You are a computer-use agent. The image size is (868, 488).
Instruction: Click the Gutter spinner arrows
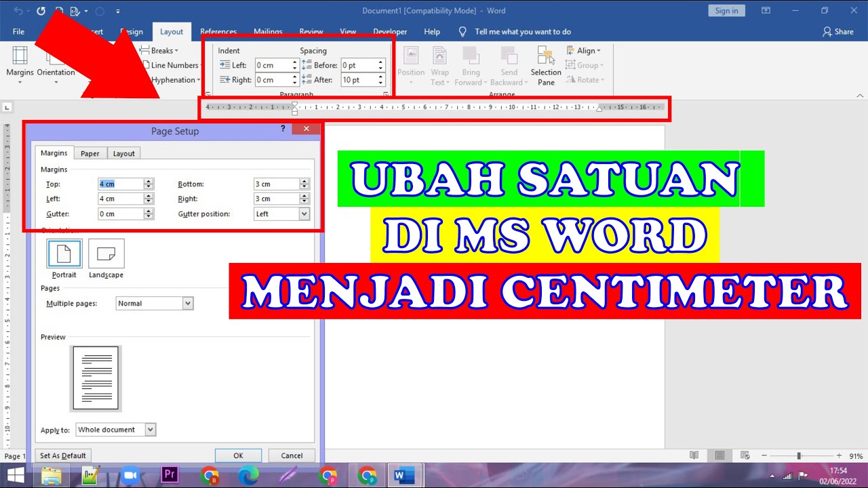pos(149,213)
